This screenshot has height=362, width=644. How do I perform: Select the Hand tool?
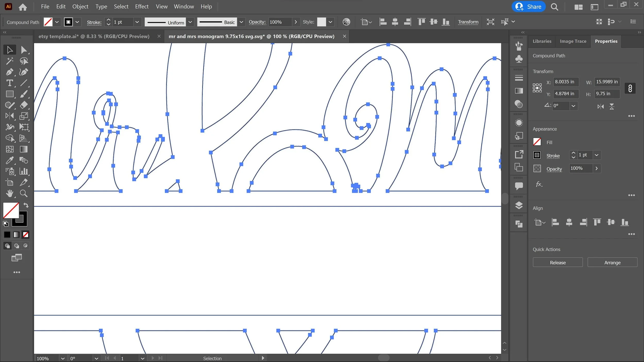[10, 193]
